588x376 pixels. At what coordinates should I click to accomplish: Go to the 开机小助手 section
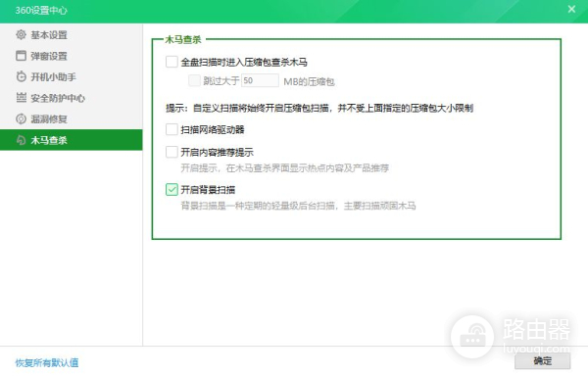point(72,76)
